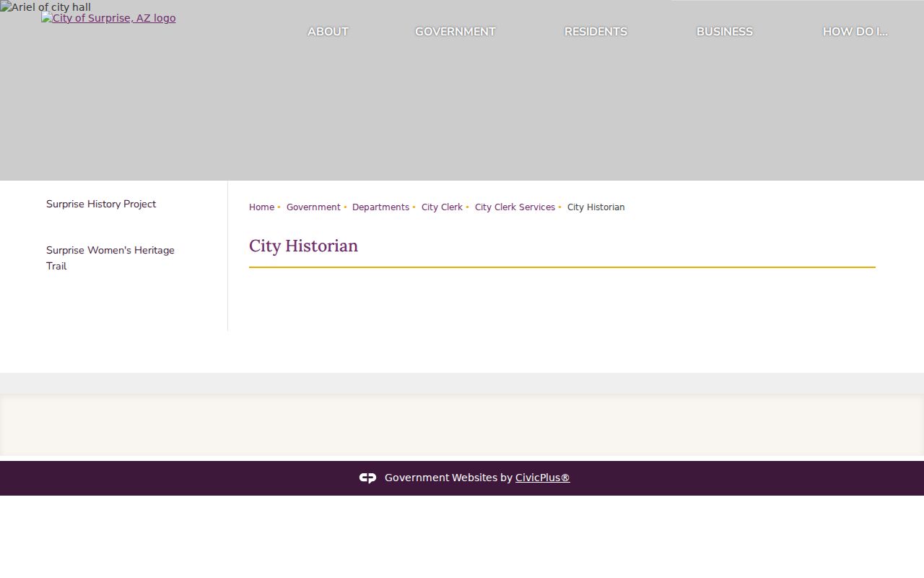Open the Government menu
Image resolution: width=924 pixels, height=578 pixels.
pos(456,32)
